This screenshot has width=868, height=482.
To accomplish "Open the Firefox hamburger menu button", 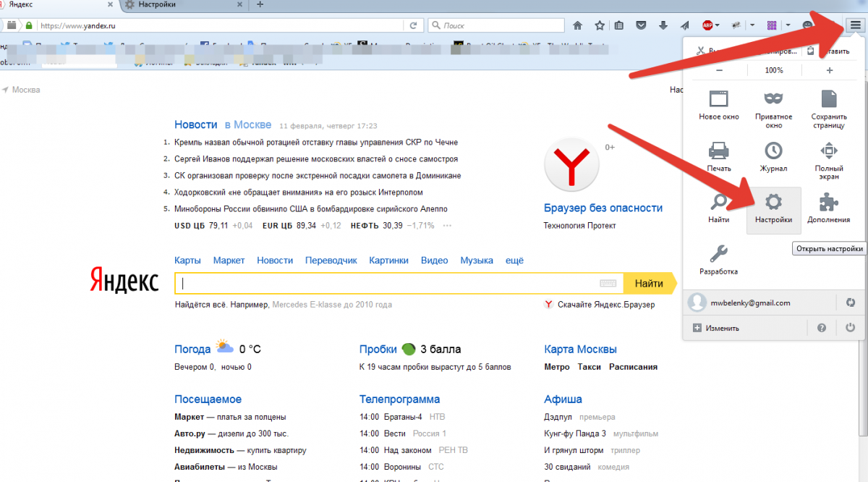I will (855, 25).
